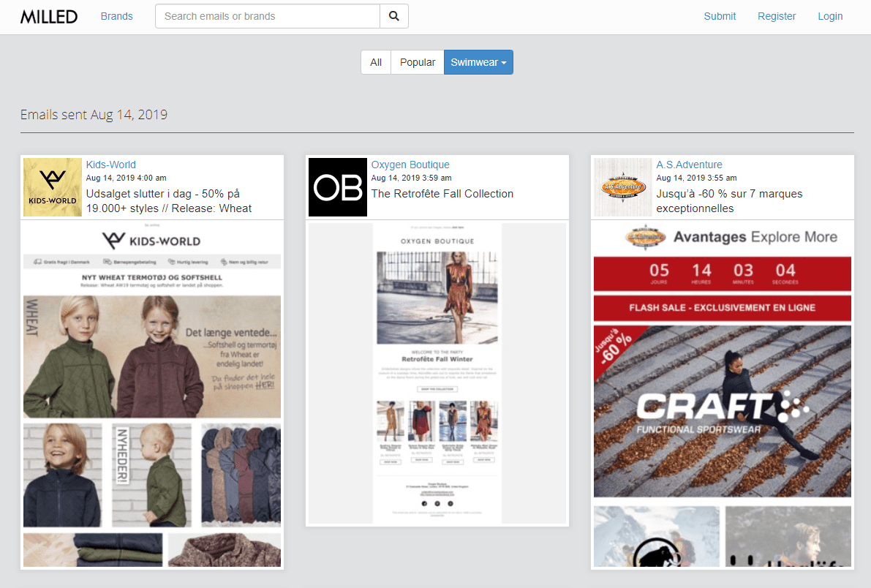871x588 pixels.
Task: Click the 'Emails sent Aug 14, 2019' heading
Action: 94,115
